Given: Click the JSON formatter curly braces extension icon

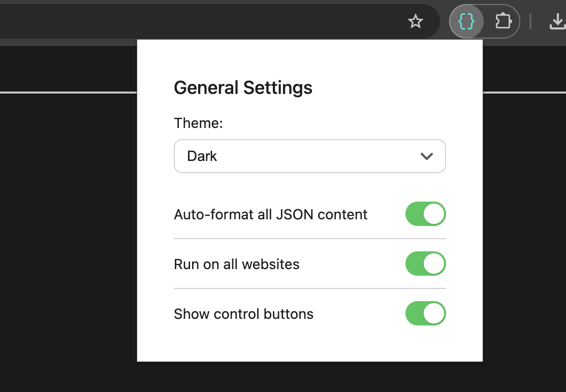Looking at the screenshot, I should (x=466, y=21).
